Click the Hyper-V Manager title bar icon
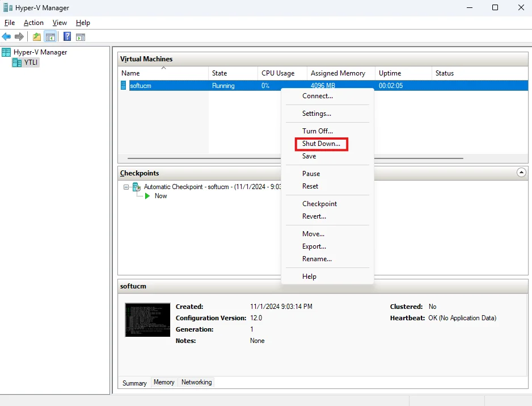Viewport: 532px width, 406px height. [x=8, y=7]
